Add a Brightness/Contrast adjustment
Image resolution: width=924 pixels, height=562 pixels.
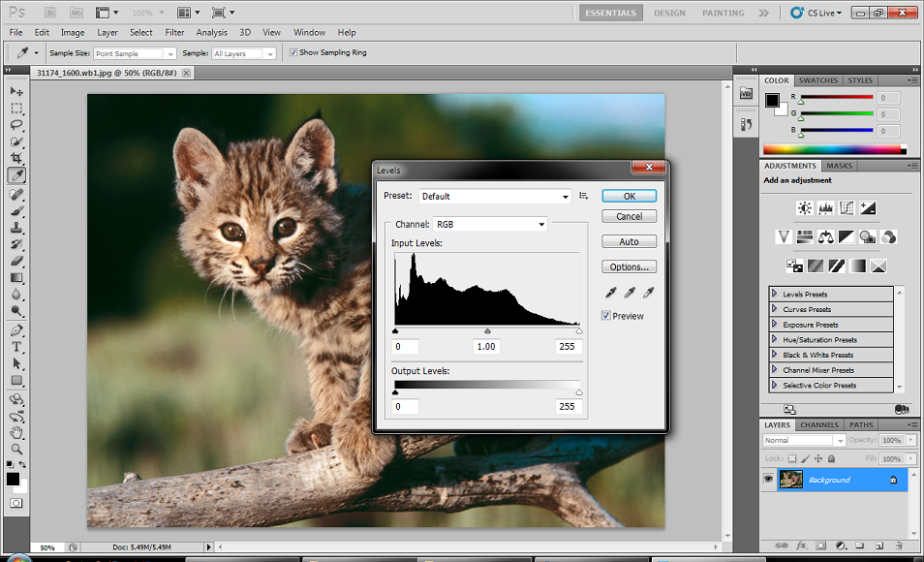804,207
